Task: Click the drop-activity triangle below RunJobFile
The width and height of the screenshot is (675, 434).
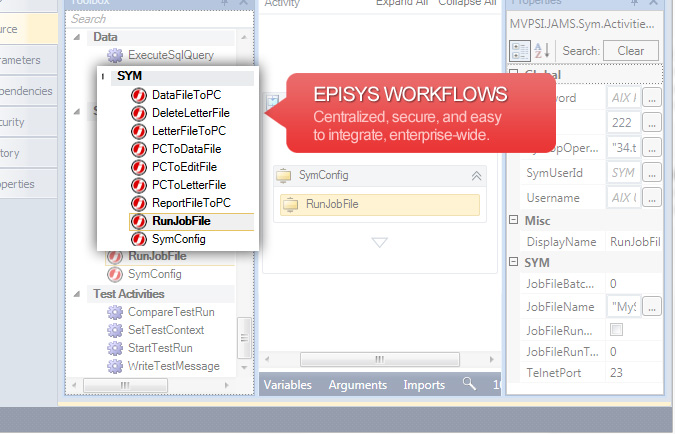Action: coord(380,242)
